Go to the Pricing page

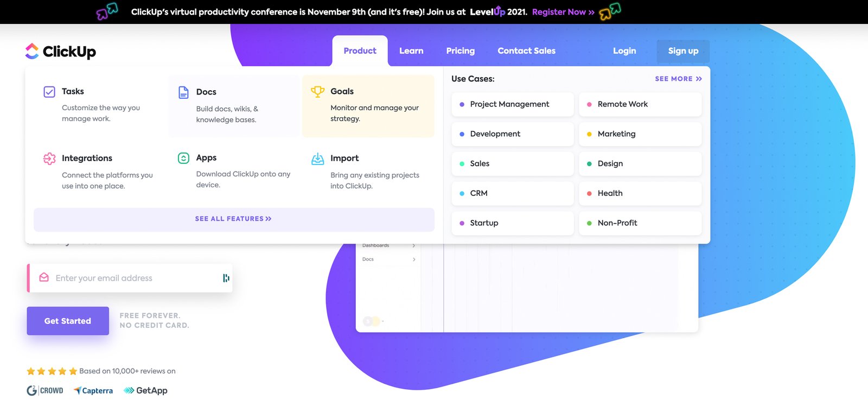pos(460,51)
